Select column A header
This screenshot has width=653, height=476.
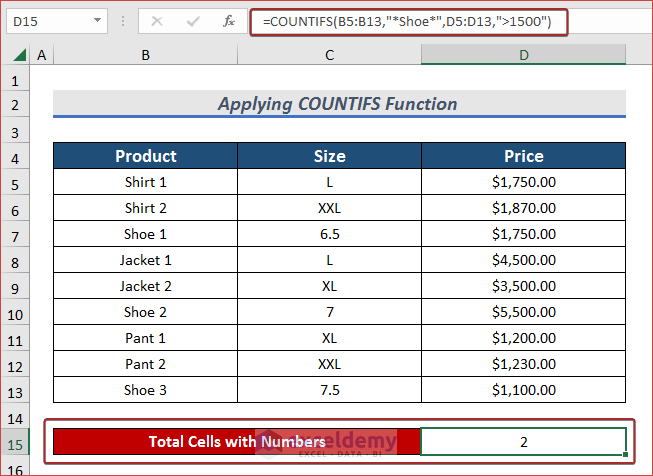[x=42, y=56]
